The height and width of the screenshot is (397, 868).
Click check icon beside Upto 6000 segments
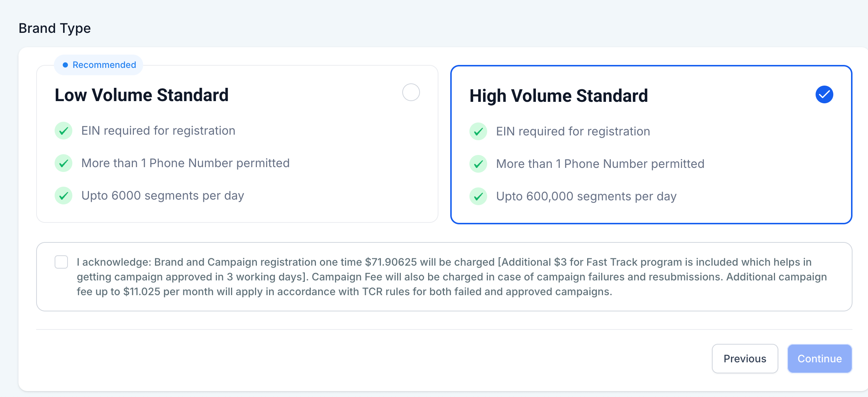click(63, 196)
